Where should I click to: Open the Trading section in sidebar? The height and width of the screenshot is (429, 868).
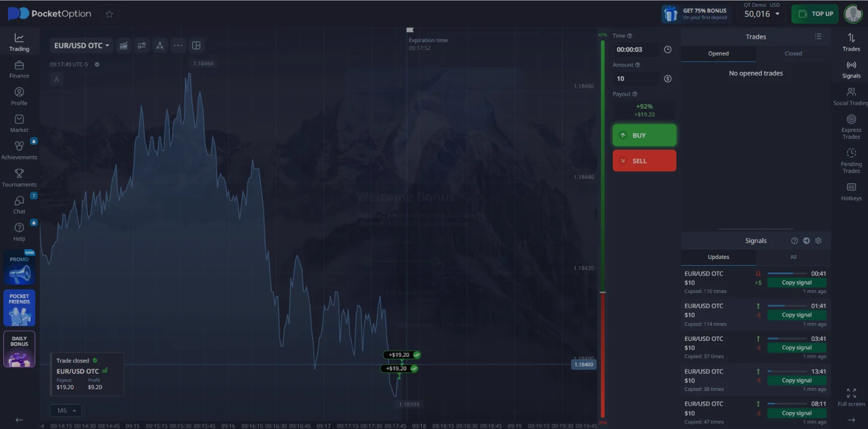19,43
